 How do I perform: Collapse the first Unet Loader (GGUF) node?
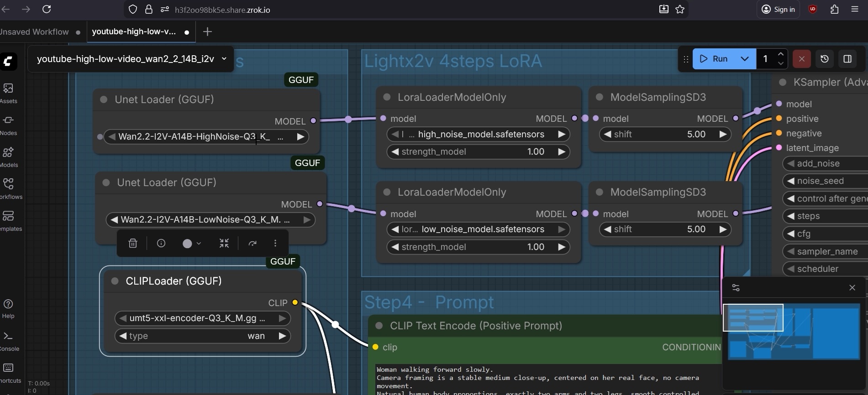pos(104,99)
